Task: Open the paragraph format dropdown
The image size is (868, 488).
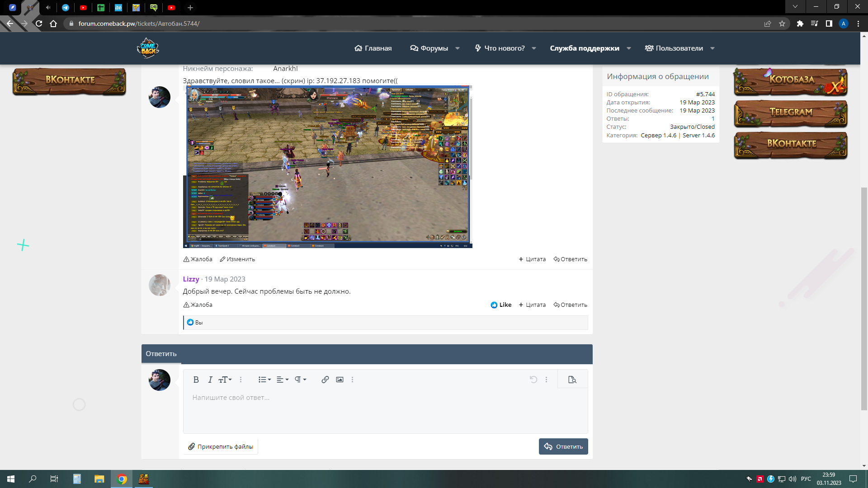Action: [301, 380]
